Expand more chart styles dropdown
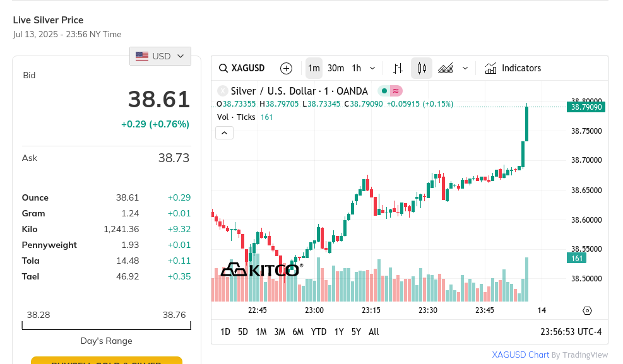Screen dimensions: 623x364 tap(465, 68)
